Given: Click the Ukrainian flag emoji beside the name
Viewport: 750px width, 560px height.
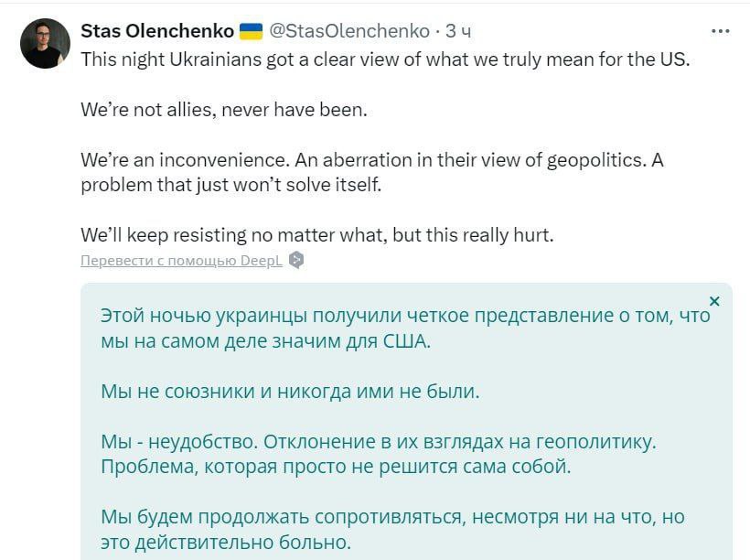Looking at the screenshot, I should pos(251,31).
